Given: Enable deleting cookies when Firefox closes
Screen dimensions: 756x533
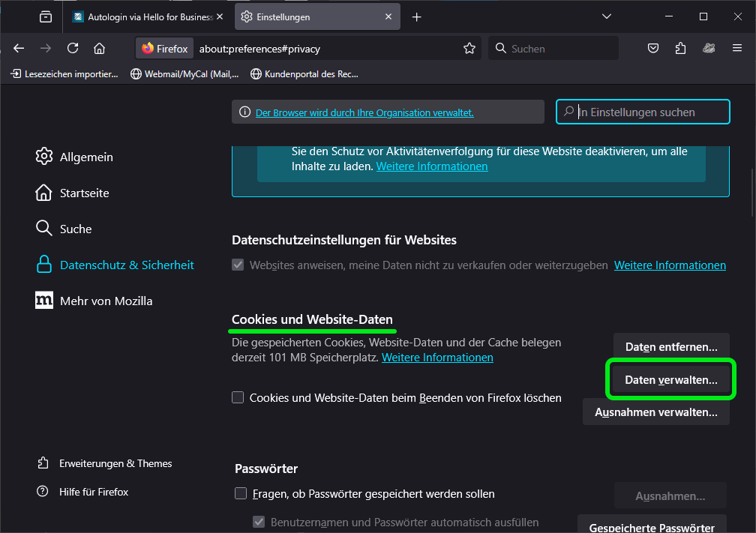Looking at the screenshot, I should point(238,398).
